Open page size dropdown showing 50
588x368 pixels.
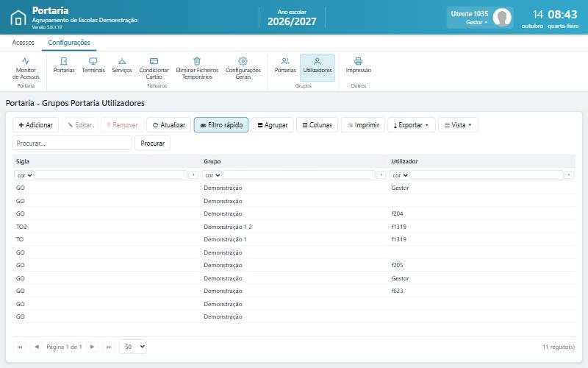133,347
